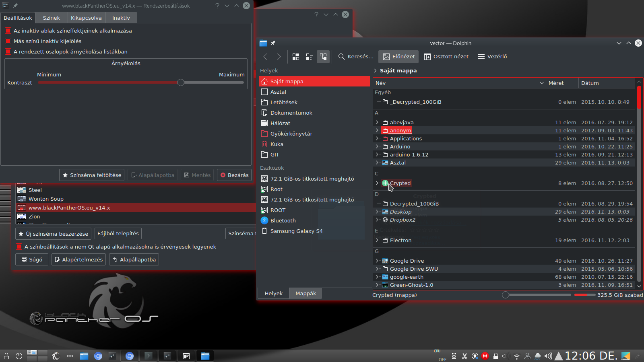
Task: Click the Fájlból telepítés button
Action: 118,234
